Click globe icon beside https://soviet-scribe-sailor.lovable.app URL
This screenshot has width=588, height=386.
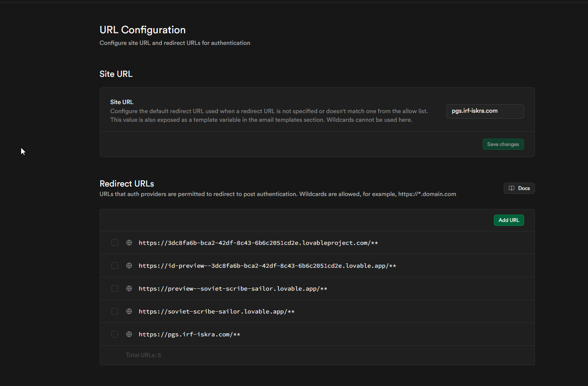tap(129, 311)
